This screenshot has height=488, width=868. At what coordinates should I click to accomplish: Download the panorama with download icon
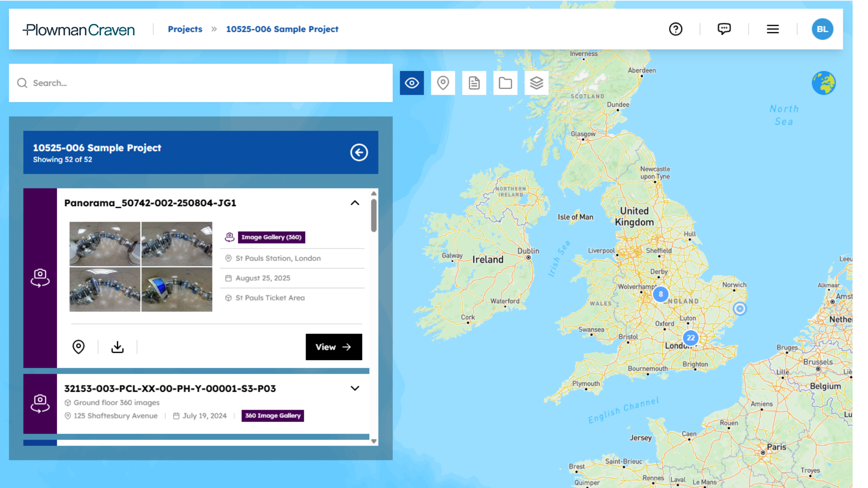pyautogui.click(x=118, y=347)
